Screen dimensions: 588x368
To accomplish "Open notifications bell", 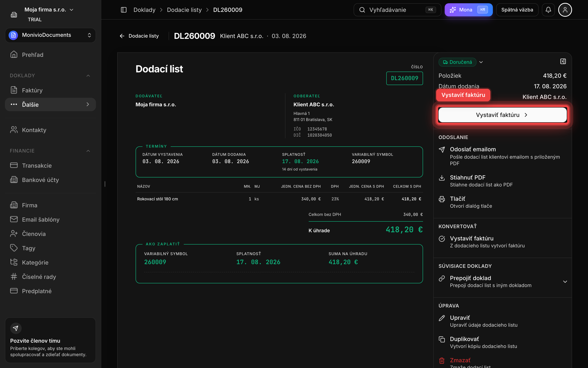I will click(x=548, y=10).
